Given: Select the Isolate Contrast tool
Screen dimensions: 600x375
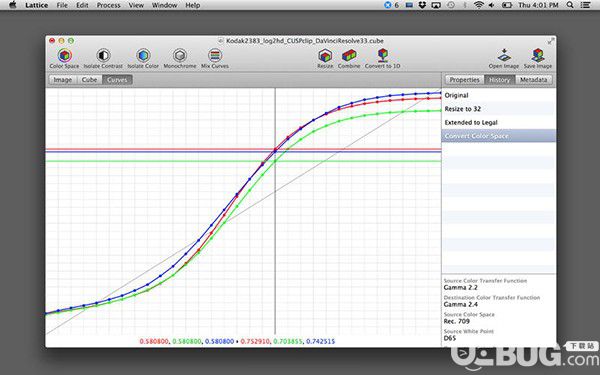Looking at the screenshot, I should pos(103,59).
